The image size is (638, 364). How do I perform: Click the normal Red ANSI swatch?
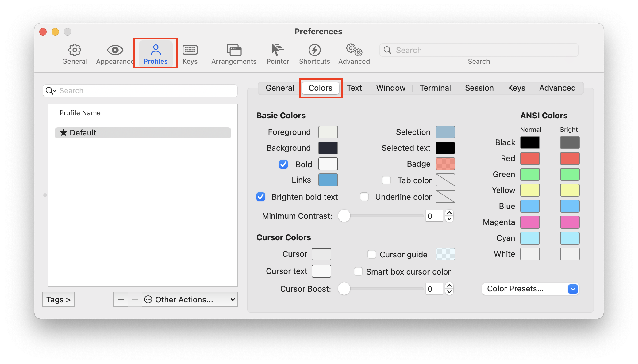[x=530, y=158]
